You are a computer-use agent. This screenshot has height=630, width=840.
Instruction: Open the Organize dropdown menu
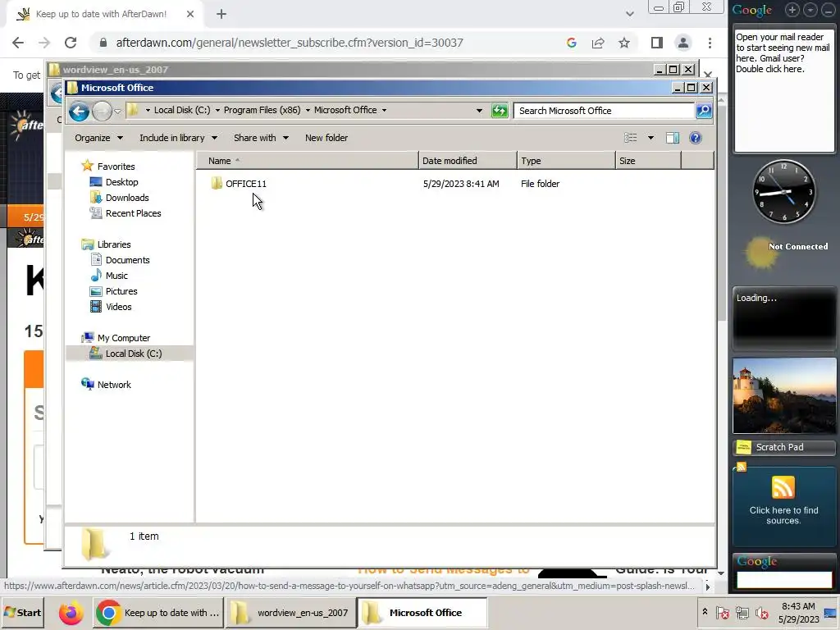click(98, 138)
